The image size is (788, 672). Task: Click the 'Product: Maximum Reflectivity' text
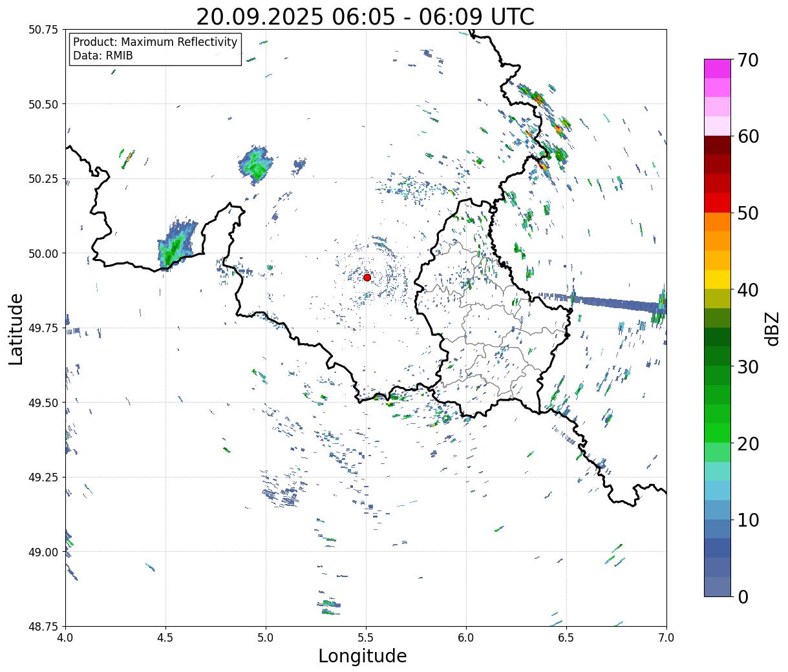[x=155, y=42]
